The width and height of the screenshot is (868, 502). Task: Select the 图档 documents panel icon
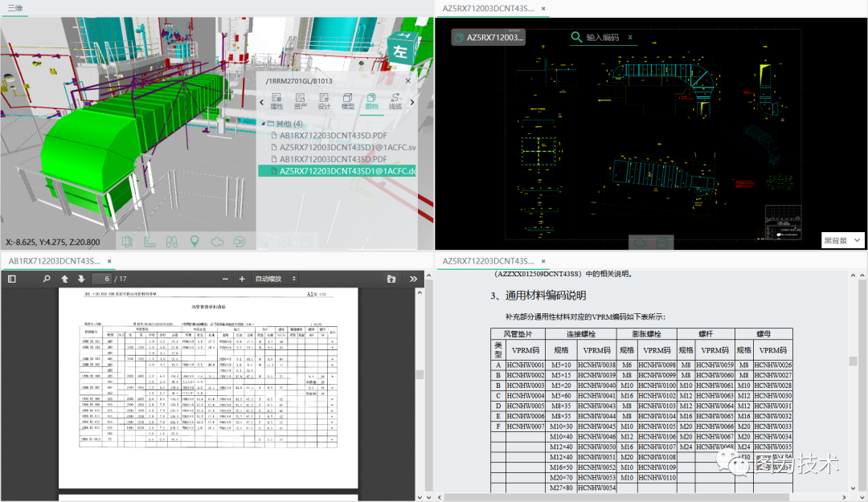click(x=371, y=101)
